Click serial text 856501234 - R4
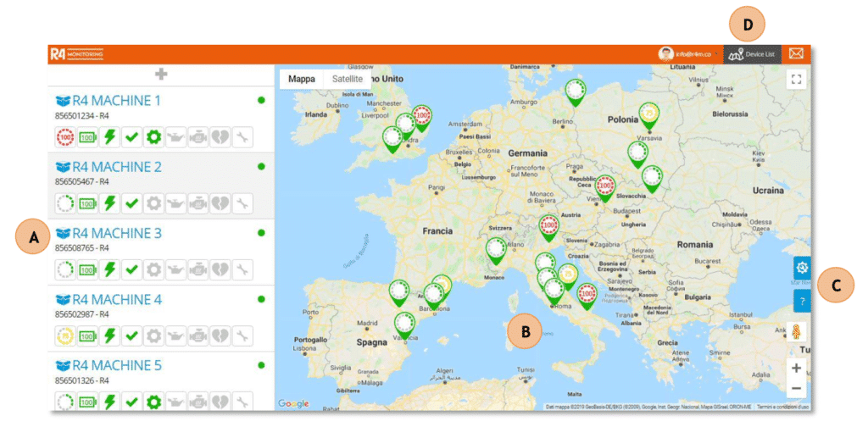 pos(82,115)
